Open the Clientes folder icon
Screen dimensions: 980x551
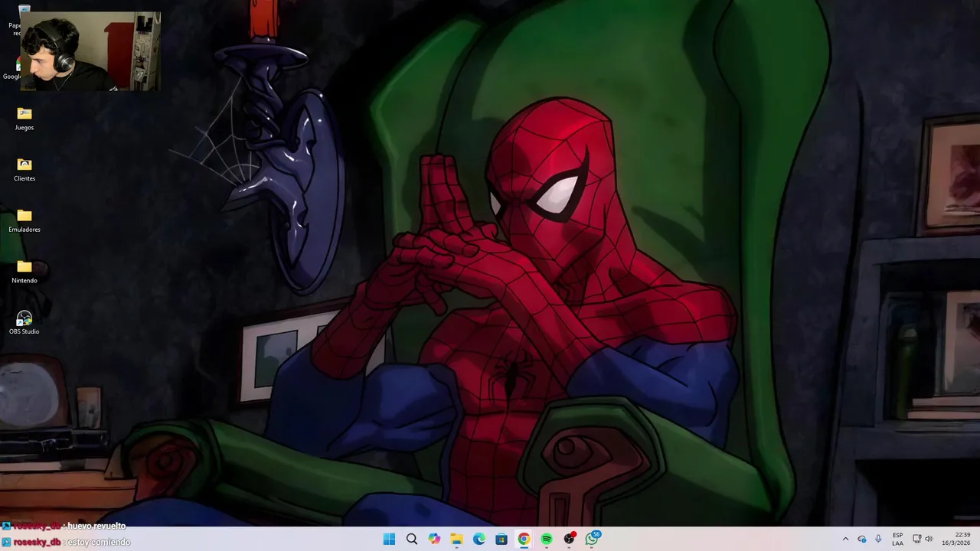(x=24, y=170)
